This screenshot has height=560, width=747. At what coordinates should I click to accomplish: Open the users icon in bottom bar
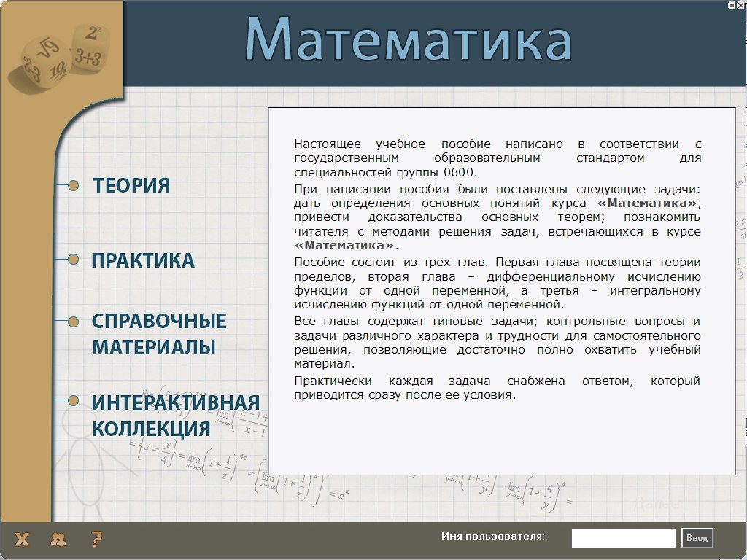click(58, 540)
